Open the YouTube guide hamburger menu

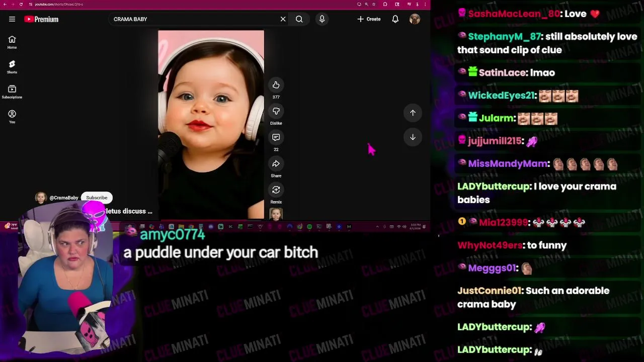click(12, 19)
